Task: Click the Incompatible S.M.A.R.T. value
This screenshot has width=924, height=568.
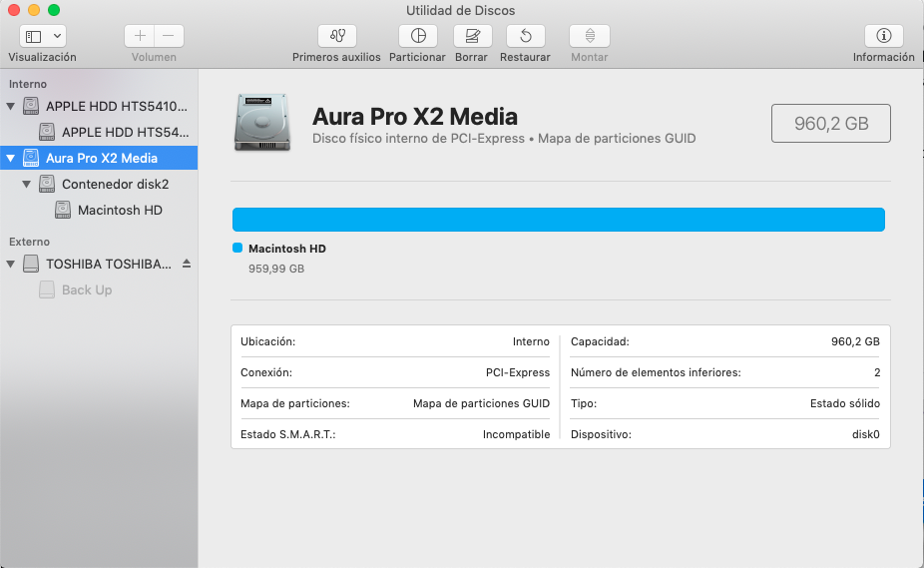Action: click(516, 434)
